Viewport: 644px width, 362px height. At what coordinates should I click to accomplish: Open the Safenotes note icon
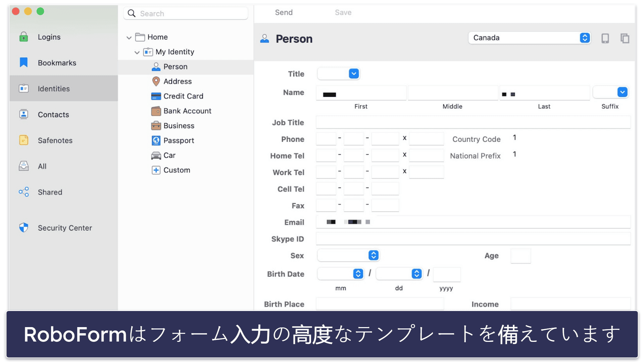(x=23, y=140)
